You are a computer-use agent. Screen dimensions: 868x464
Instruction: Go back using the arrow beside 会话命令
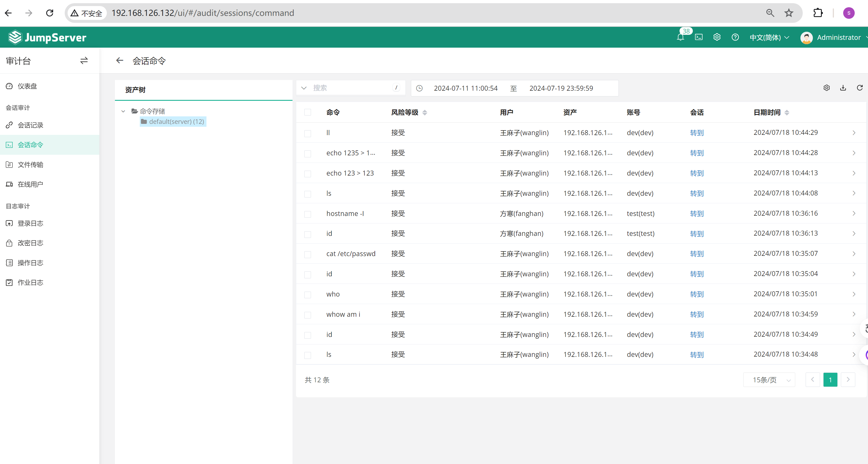click(x=120, y=61)
